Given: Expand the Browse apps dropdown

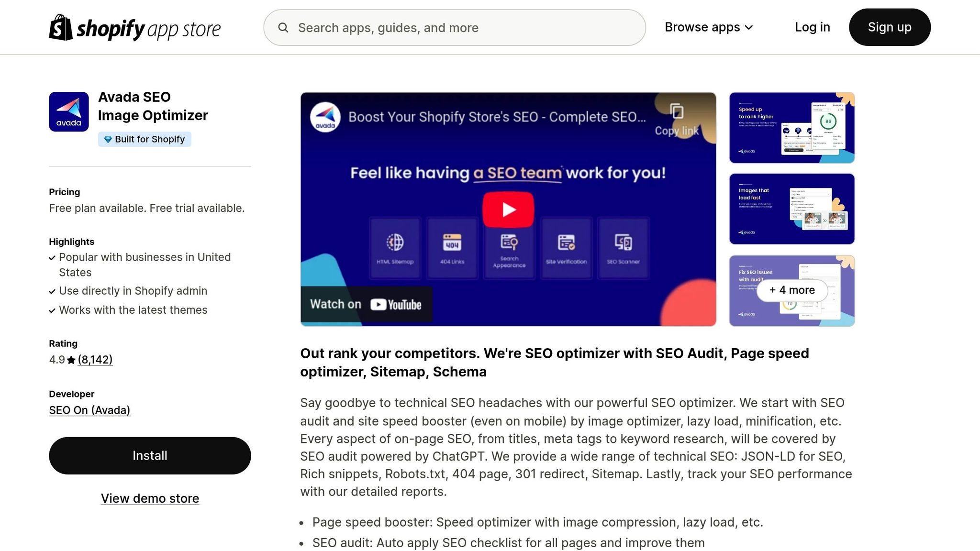Looking at the screenshot, I should pos(709,27).
